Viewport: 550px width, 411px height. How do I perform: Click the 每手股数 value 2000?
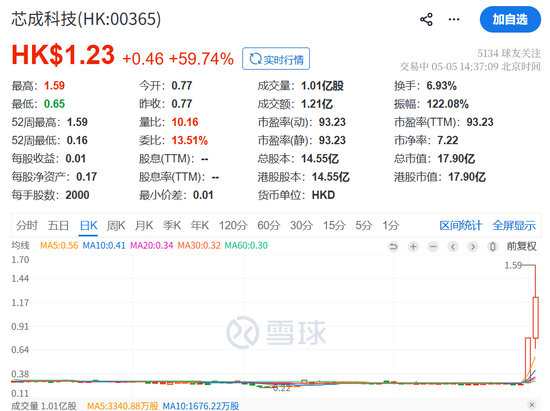[x=77, y=195]
